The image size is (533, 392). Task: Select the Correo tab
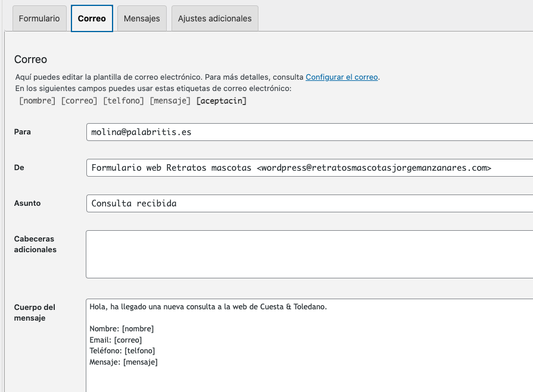[x=92, y=18]
